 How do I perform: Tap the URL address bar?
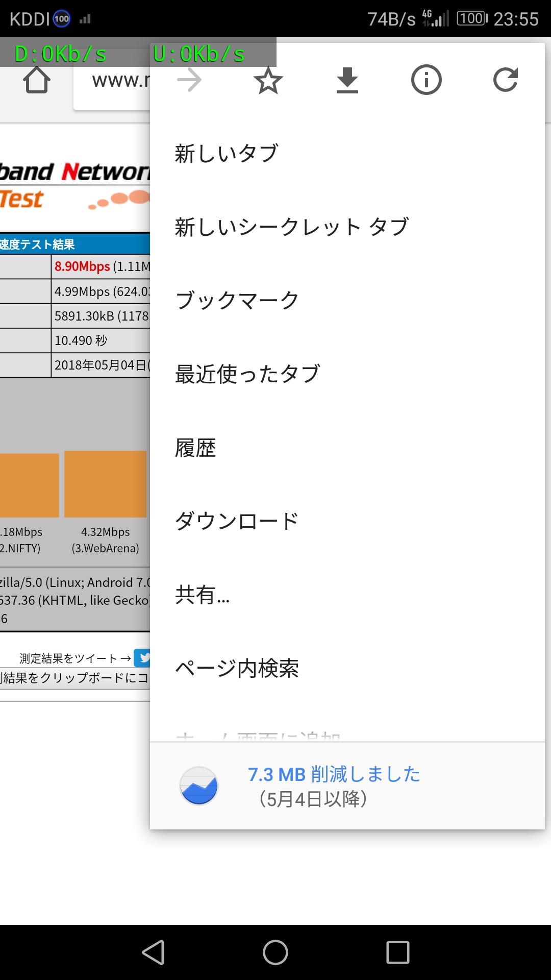click(x=112, y=81)
